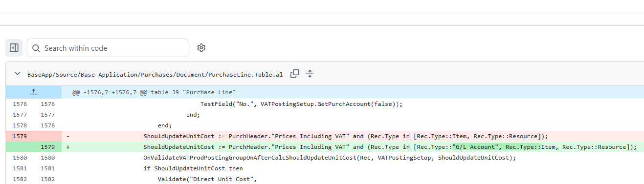Collapse the PurchaseLine.Table.al file diff

pos(18,74)
